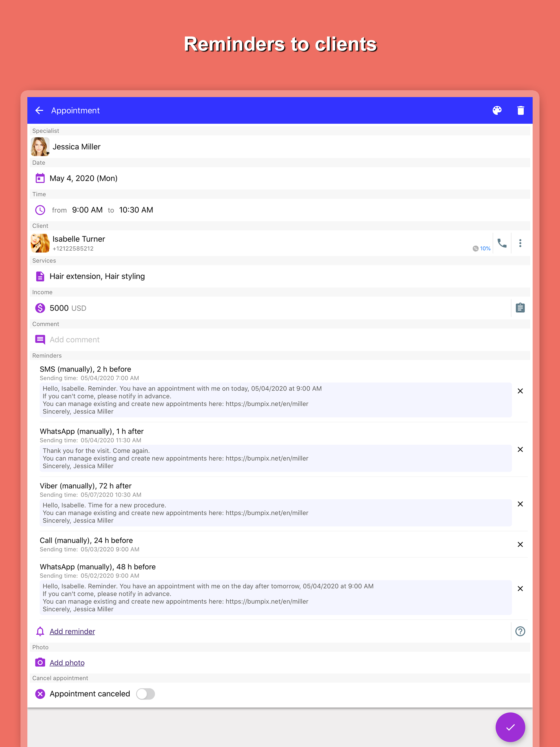
Task: Click the dollar icon next to 5000 USD
Action: click(x=40, y=308)
